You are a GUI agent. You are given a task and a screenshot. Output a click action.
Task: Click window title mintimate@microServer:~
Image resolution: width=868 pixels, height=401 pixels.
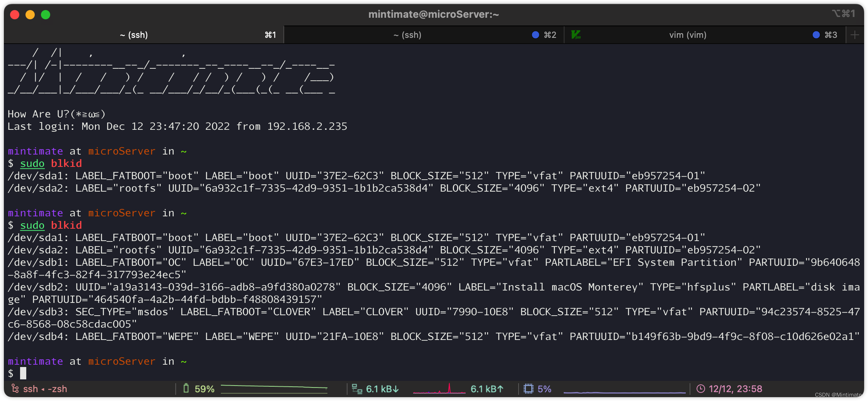point(434,14)
